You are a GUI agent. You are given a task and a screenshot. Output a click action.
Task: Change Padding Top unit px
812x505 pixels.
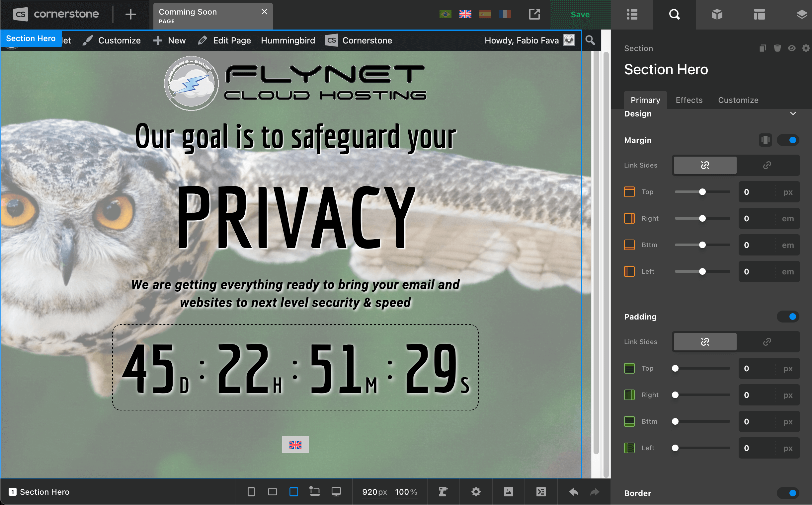click(788, 368)
